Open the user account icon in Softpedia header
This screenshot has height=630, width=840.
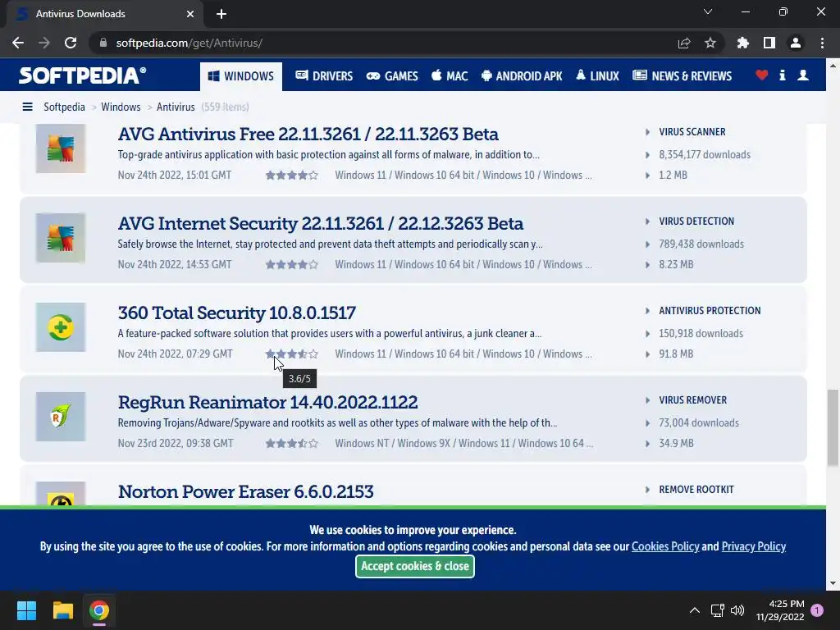click(x=802, y=75)
